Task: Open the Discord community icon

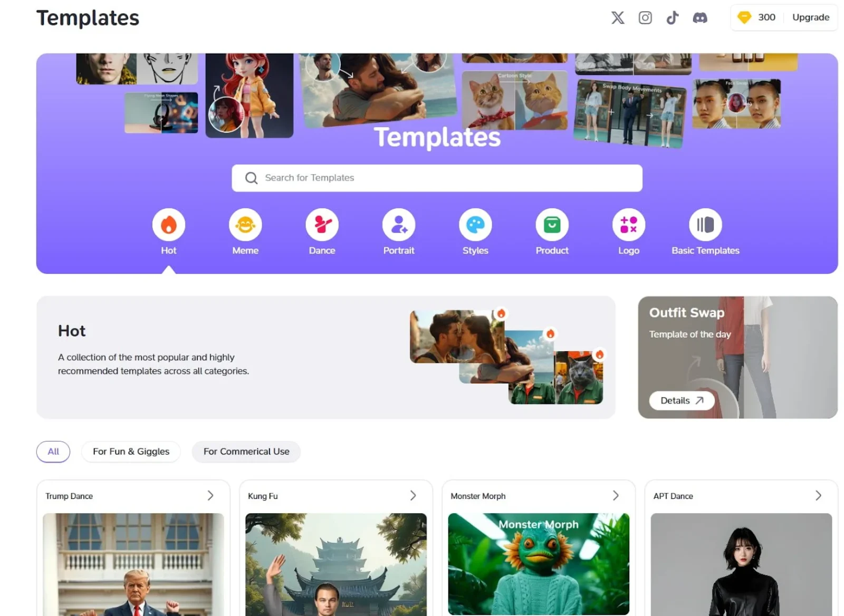Action: point(699,18)
